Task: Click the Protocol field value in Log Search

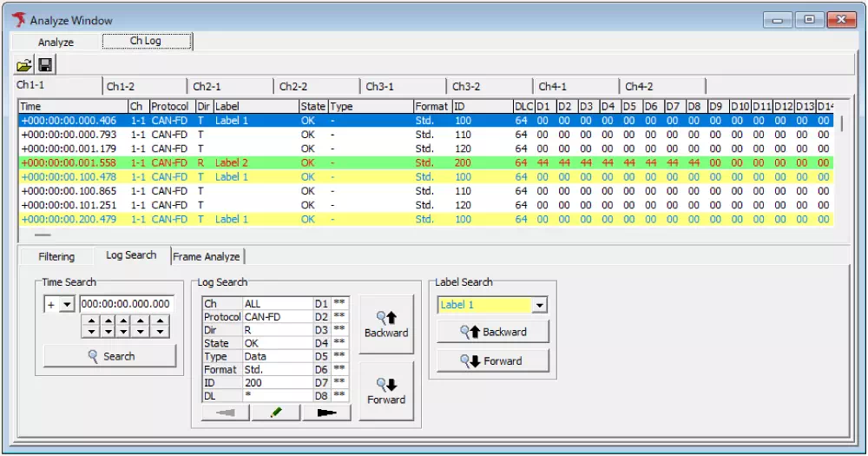Action: click(x=276, y=317)
